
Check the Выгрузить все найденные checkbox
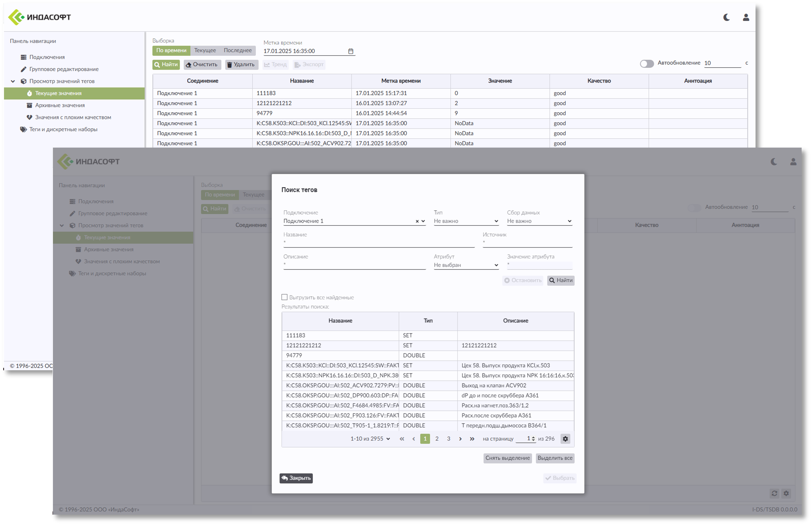284,297
